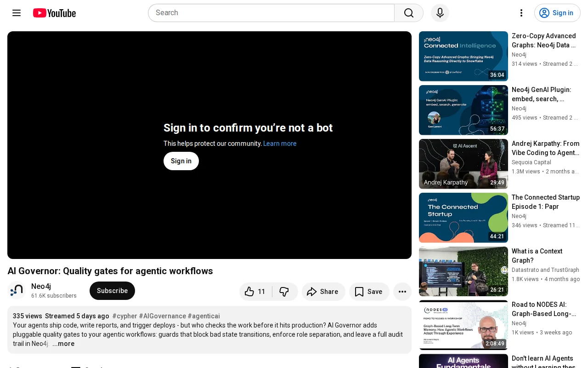Click the search magnifier button
The height and width of the screenshot is (368, 588).
click(x=409, y=13)
